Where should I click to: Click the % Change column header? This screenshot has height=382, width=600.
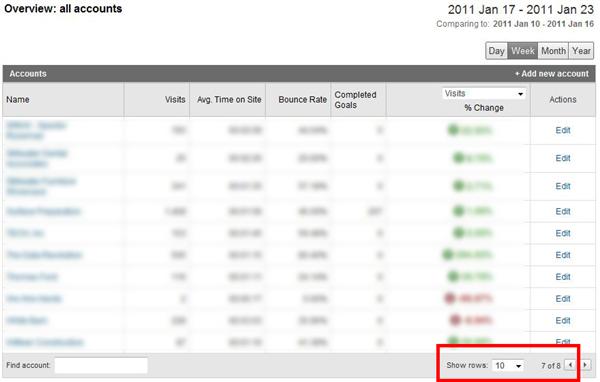[484, 108]
